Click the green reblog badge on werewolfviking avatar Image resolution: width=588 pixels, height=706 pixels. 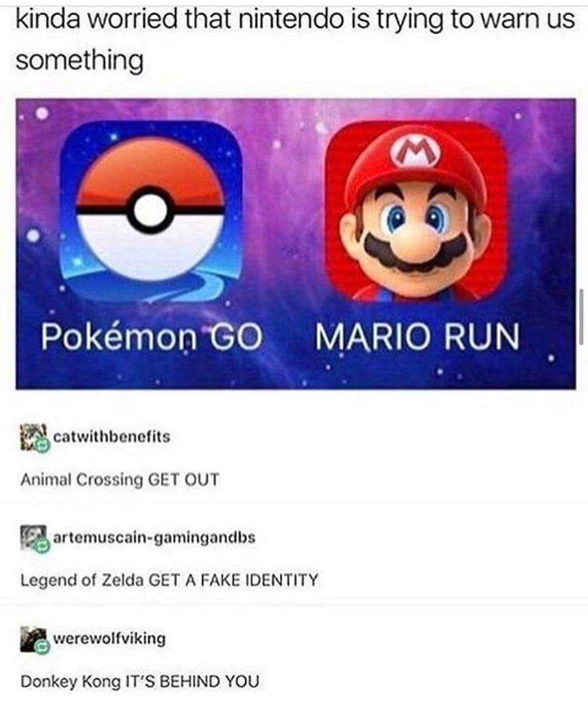point(42,647)
